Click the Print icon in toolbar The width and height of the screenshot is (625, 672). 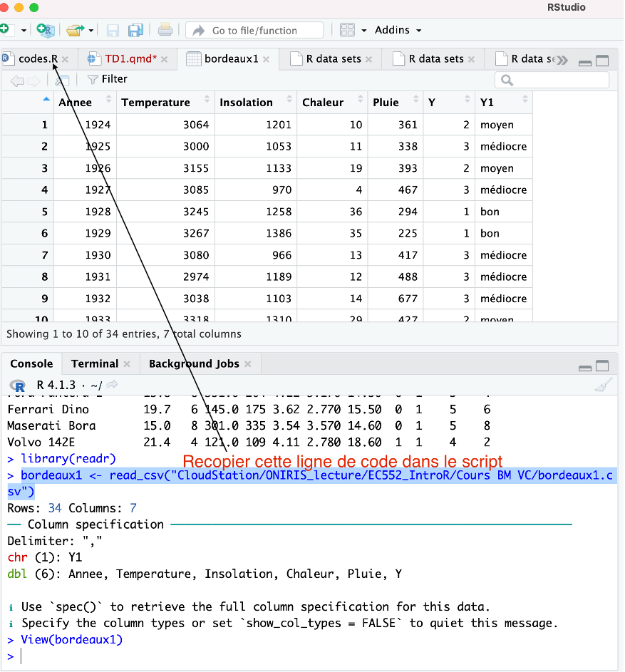pyautogui.click(x=165, y=30)
